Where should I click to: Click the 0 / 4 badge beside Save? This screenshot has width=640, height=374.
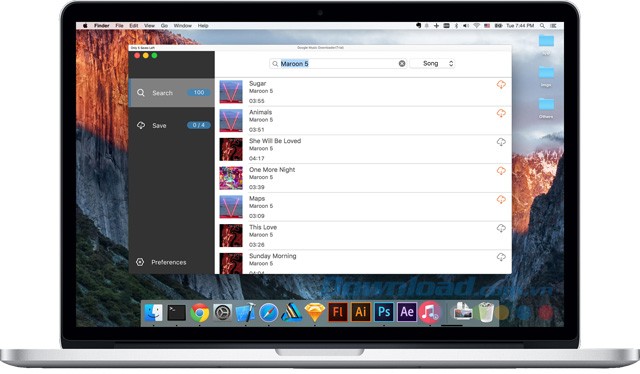[199, 125]
